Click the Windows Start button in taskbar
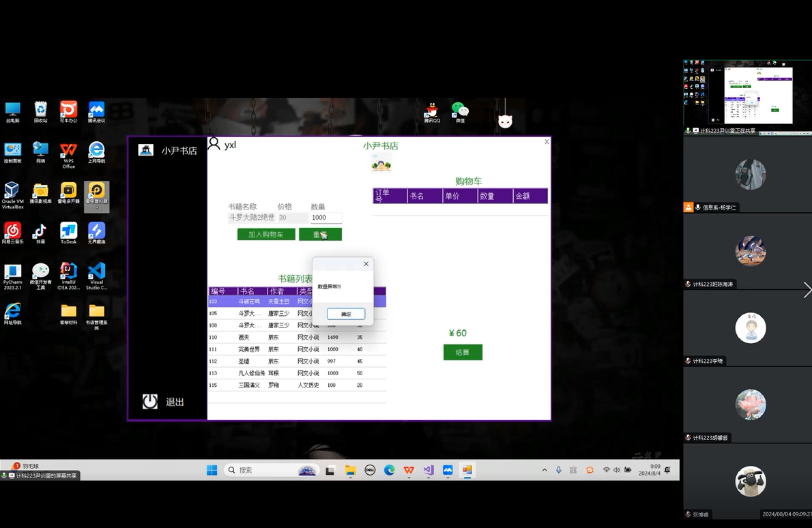 (212, 470)
